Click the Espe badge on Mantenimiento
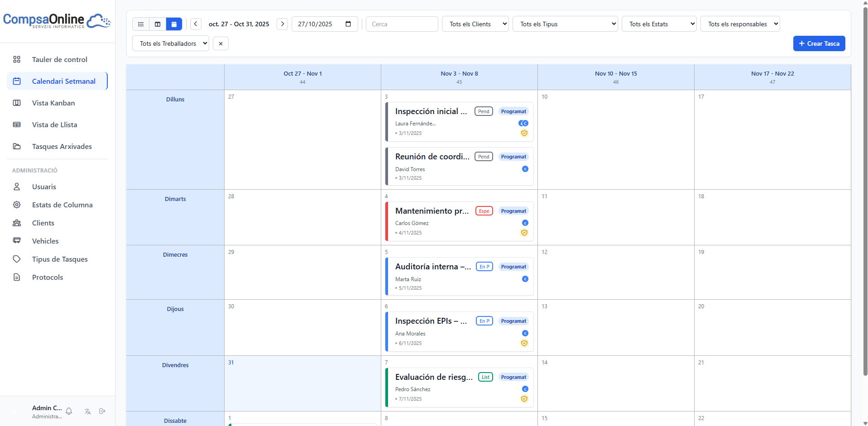 coord(484,211)
